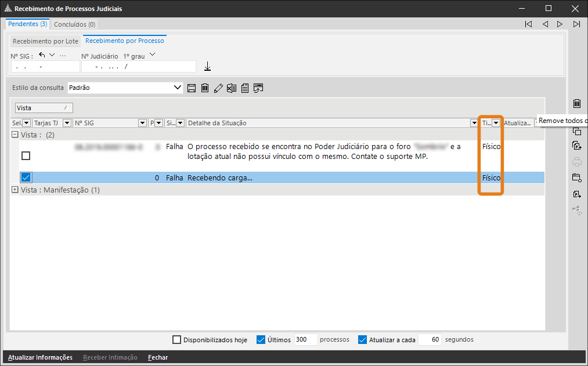Click the three dots next to Nº SIG
The height and width of the screenshot is (366, 588).
pos(63,56)
